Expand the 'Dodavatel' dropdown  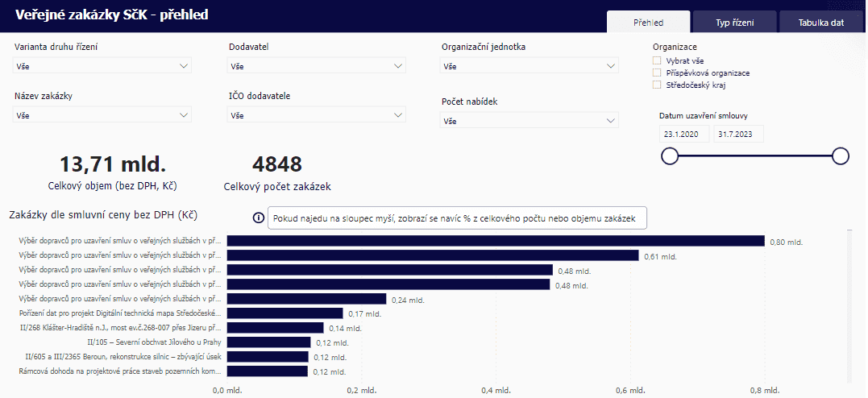click(x=317, y=66)
